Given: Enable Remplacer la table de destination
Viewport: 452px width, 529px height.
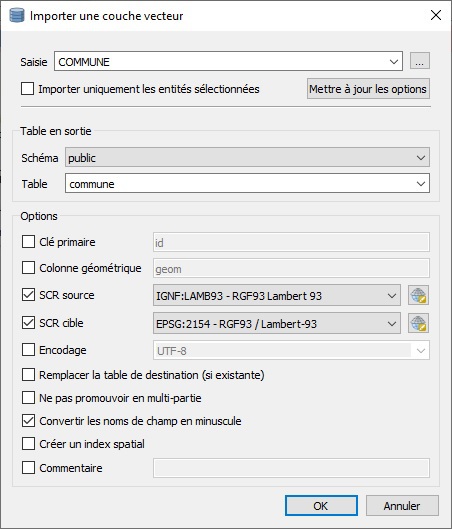Looking at the screenshot, I should point(28,375).
